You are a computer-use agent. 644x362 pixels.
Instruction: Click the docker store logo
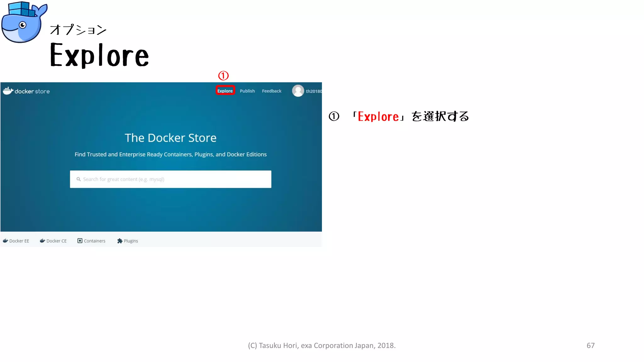click(x=26, y=91)
